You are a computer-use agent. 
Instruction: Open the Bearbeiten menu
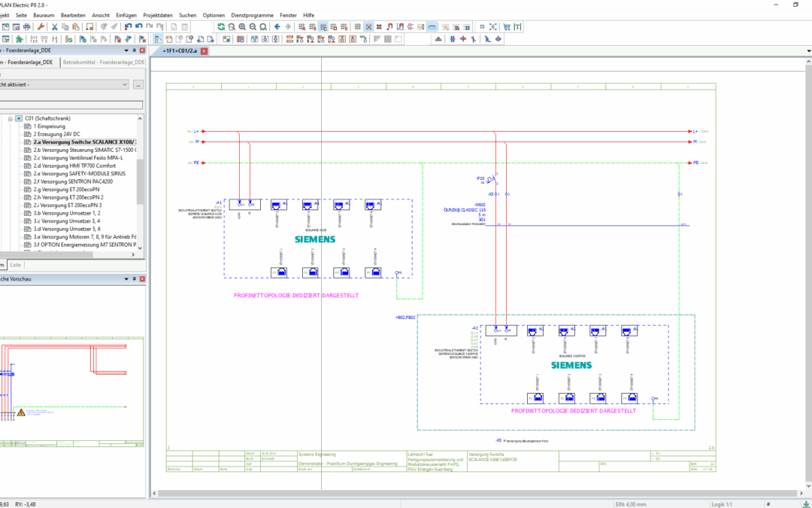pos(73,16)
